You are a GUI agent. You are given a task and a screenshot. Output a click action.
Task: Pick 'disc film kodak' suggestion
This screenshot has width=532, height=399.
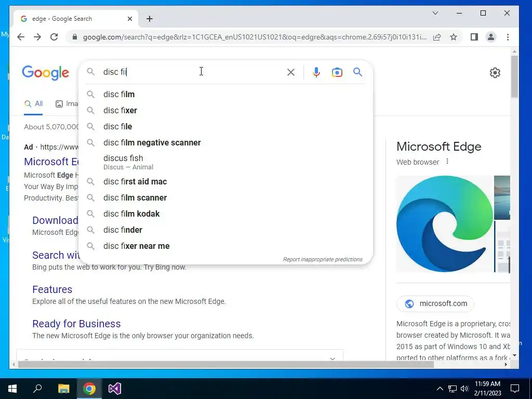tap(225, 214)
